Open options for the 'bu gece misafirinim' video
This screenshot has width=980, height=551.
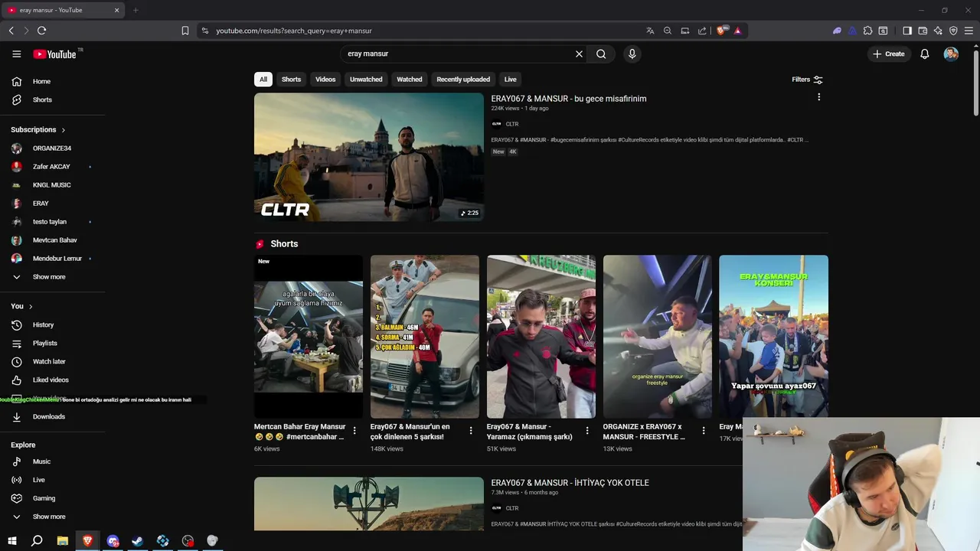click(818, 97)
